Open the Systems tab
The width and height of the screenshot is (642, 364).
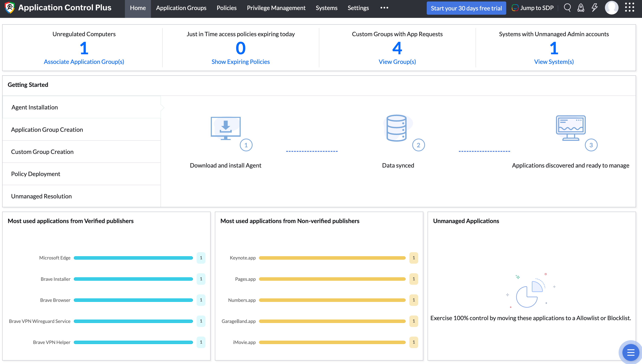pyautogui.click(x=326, y=8)
